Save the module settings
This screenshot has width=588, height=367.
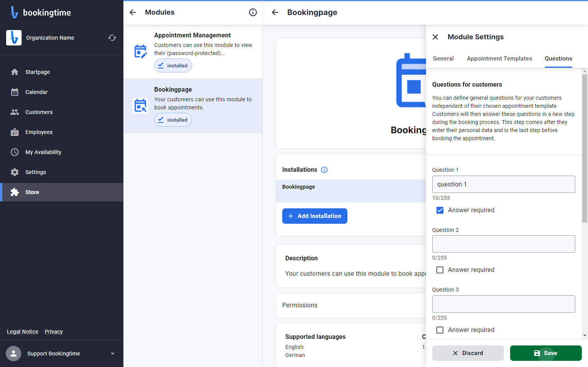click(546, 353)
